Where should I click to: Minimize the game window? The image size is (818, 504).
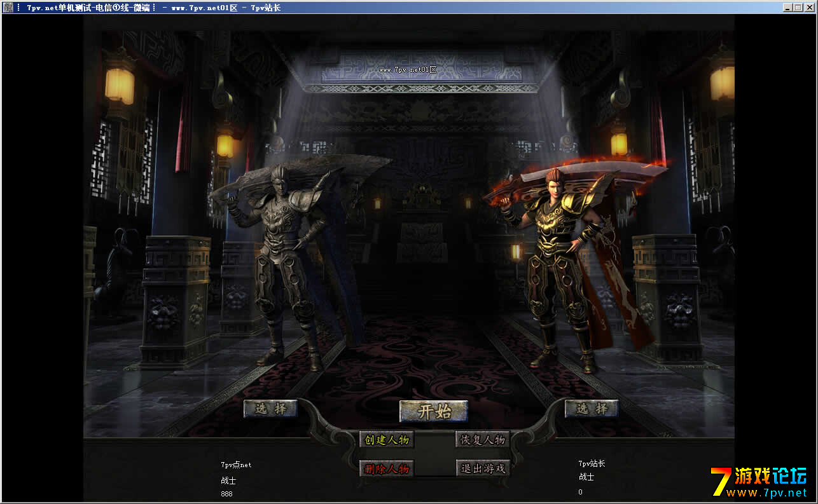coord(788,8)
